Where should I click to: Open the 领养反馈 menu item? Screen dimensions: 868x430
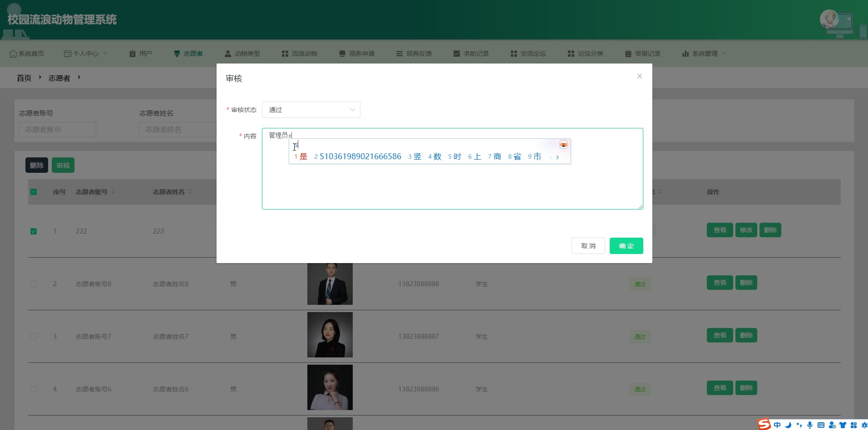[x=414, y=54]
